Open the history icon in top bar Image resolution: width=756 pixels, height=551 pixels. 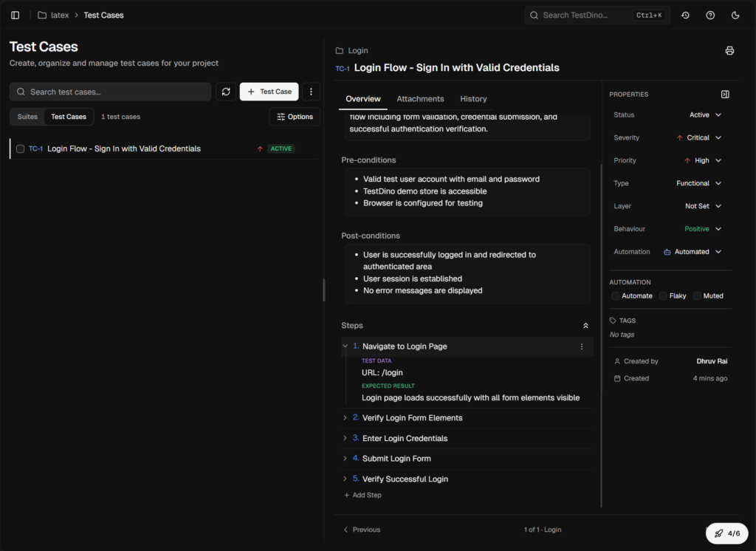[x=687, y=15]
